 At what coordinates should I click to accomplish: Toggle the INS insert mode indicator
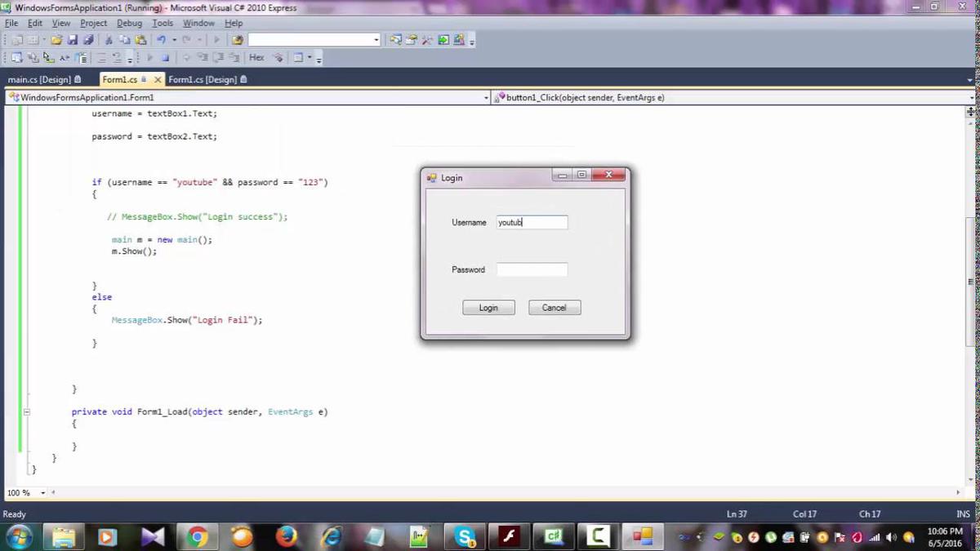(x=963, y=513)
